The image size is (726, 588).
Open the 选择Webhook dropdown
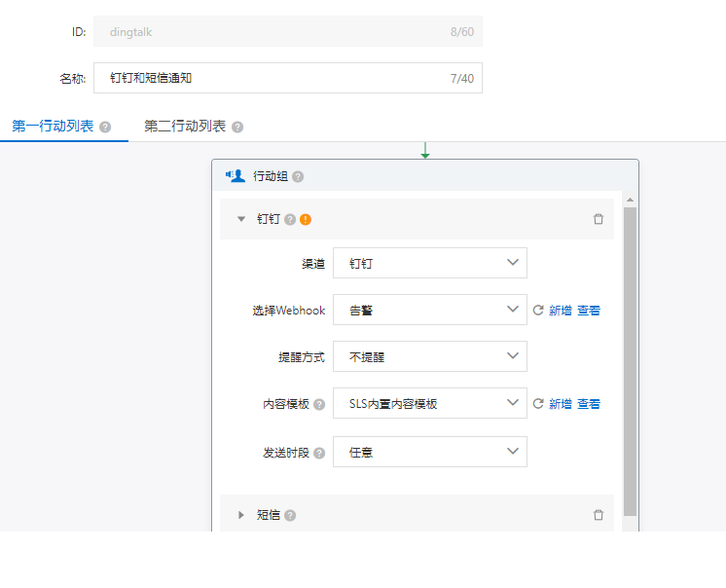[x=429, y=311]
